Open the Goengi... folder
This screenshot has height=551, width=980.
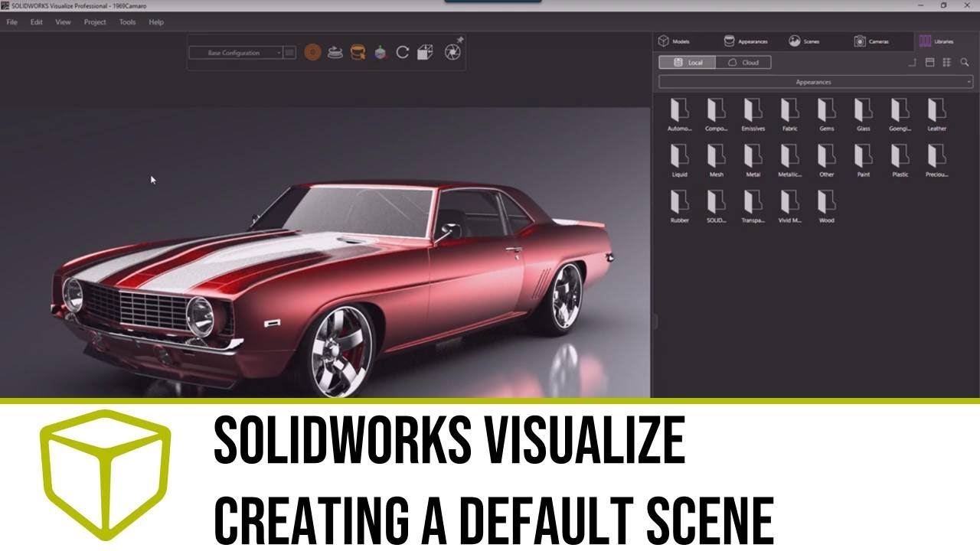(900, 115)
